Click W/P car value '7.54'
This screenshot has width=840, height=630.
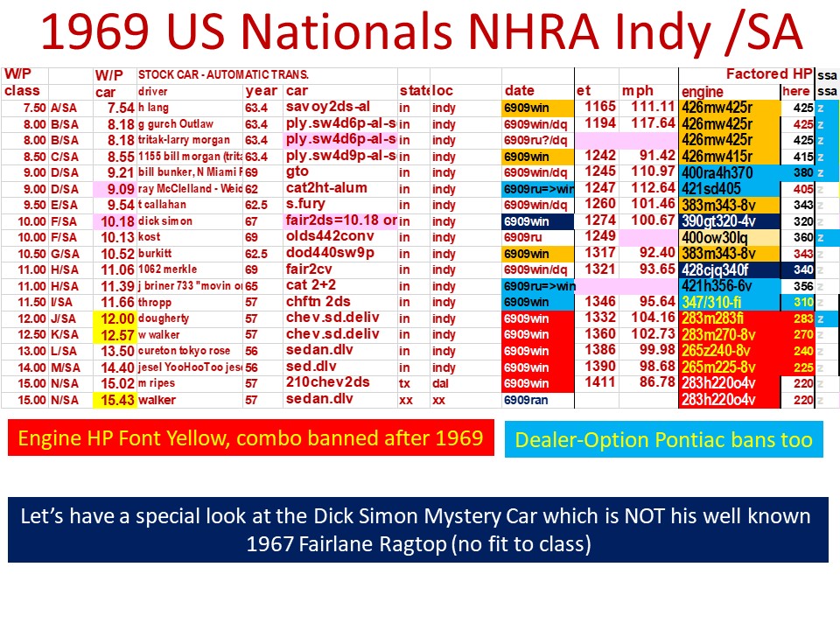[x=121, y=108]
